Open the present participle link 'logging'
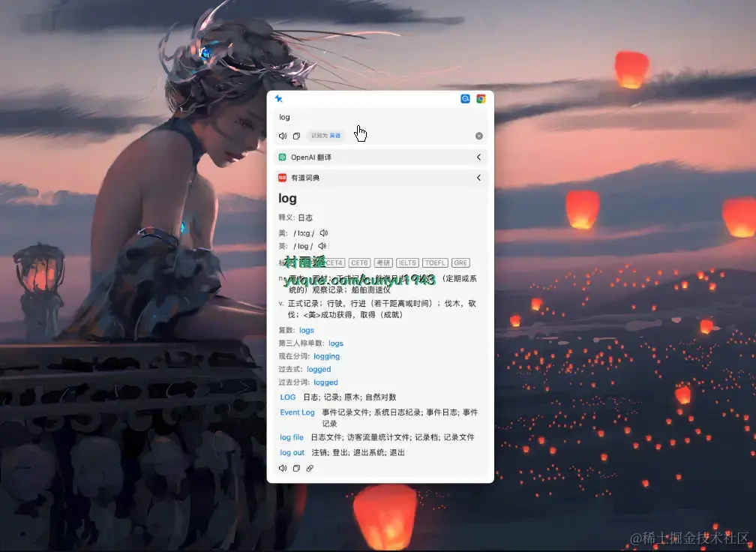The width and height of the screenshot is (756, 552). coord(326,356)
